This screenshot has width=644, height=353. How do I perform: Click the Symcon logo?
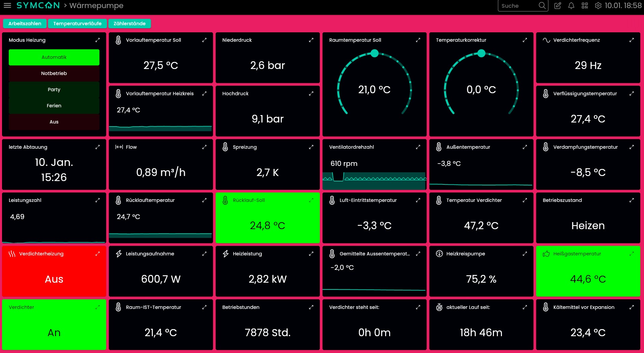point(38,6)
